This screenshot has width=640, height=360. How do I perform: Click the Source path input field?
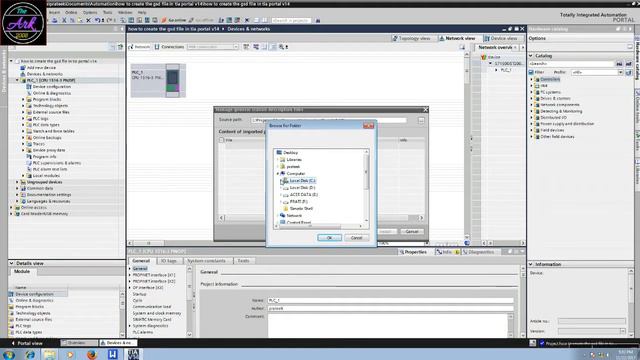[x=329, y=120]
